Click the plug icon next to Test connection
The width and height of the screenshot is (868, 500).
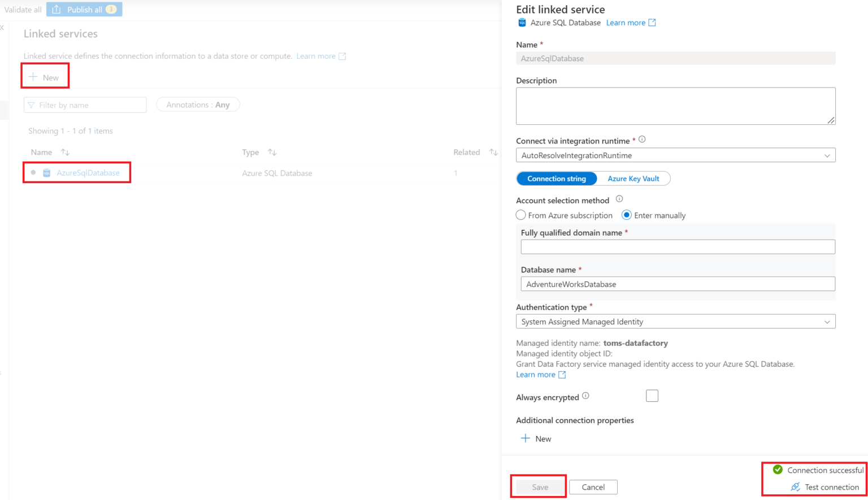coord(796,487)
